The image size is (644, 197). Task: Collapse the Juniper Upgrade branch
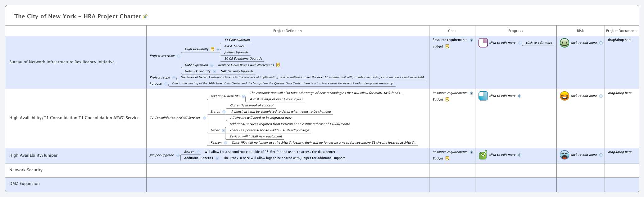[178, 155]
